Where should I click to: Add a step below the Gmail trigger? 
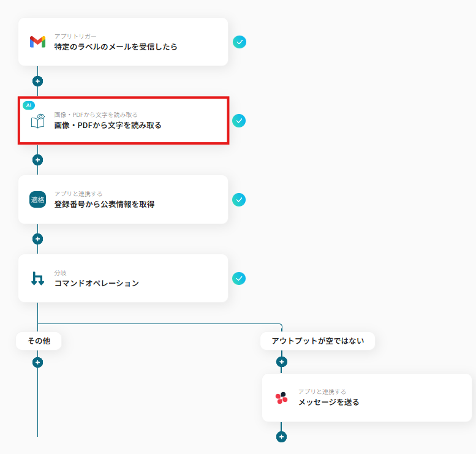37,81
